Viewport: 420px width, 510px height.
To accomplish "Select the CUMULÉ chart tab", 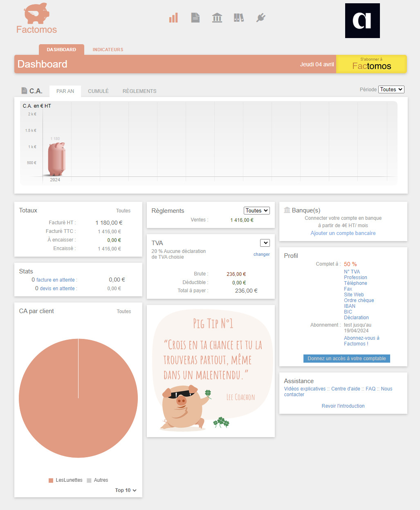I will [x=99, y=91].
